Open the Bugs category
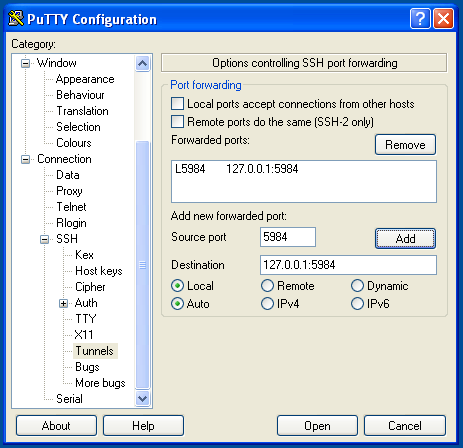 point(87,367)
